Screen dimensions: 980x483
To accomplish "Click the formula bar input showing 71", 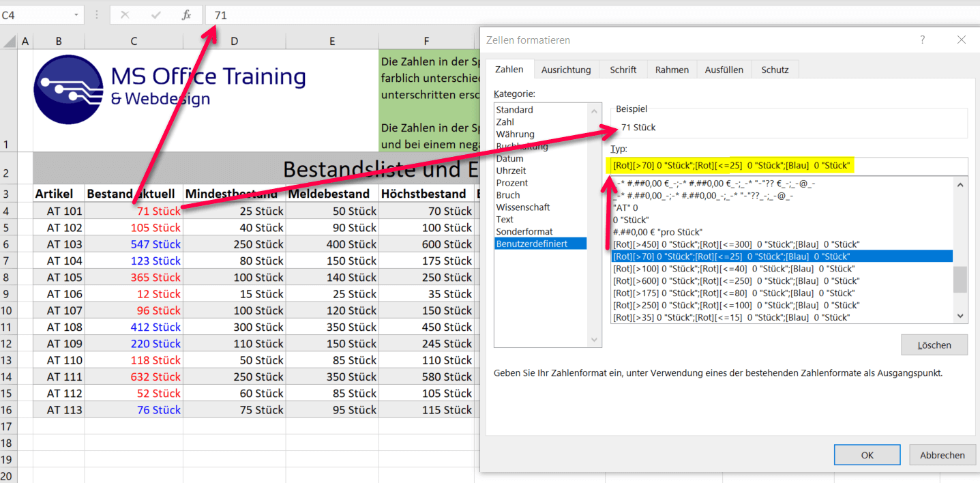I will click(x=593, y=14).
